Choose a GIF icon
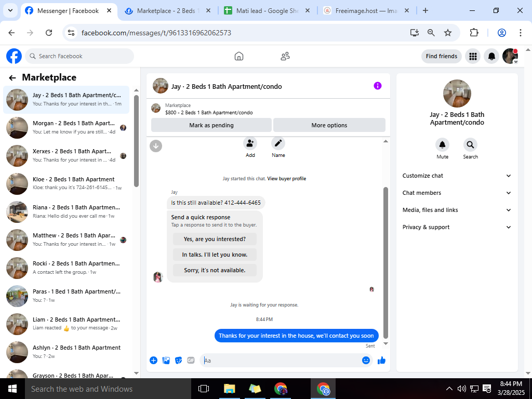 [x=191, y=361]
